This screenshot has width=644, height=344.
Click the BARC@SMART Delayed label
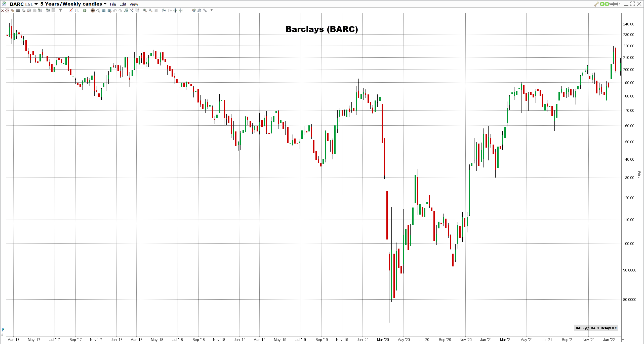[x=595, y=328]
